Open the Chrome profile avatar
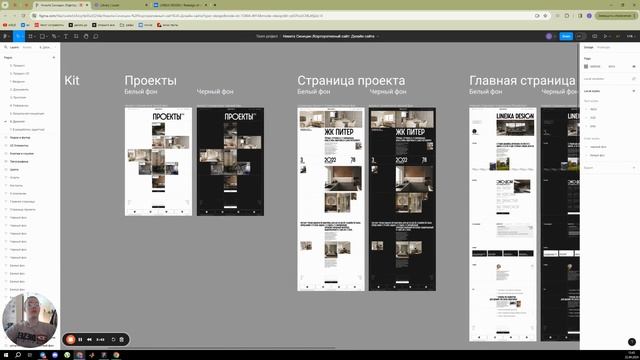Image resolution: width=640 pixels, height=360 pixels. point(589,16)
